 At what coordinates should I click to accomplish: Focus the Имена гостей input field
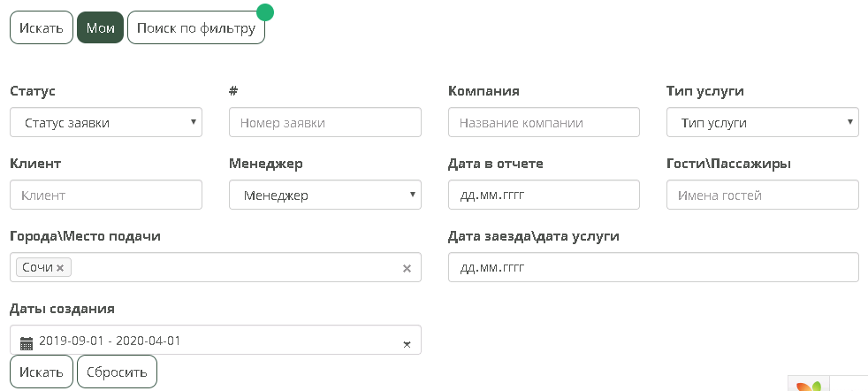point(762,195)
